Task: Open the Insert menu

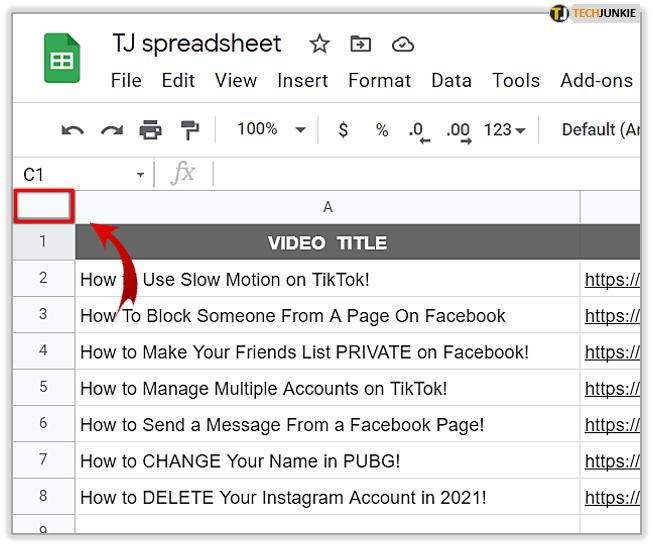Action: coord(302,81)
